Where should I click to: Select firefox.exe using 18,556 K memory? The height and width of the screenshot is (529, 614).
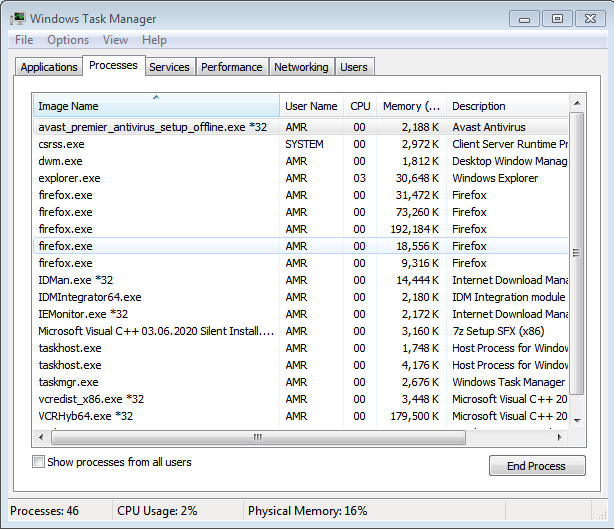point(301,246)
